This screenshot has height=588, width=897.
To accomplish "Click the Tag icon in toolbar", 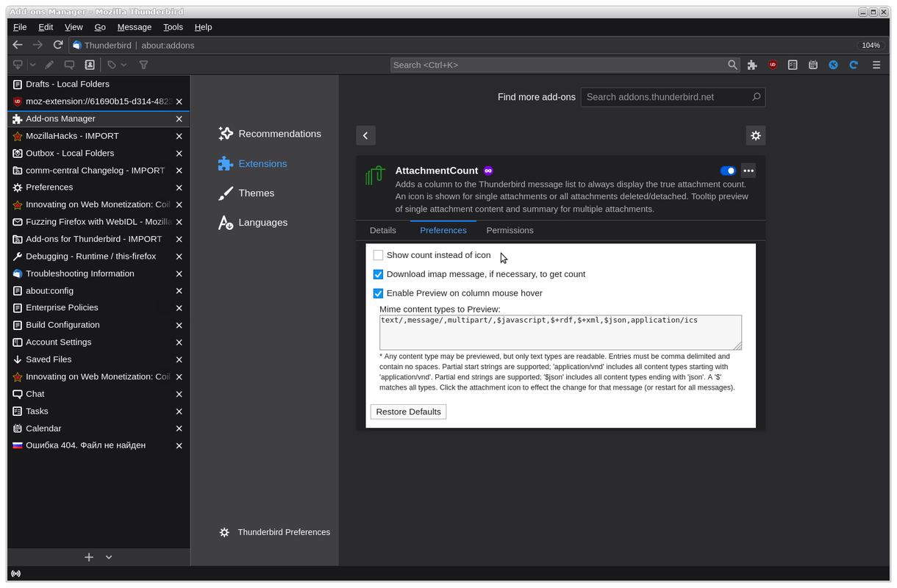I will point(112,65).
